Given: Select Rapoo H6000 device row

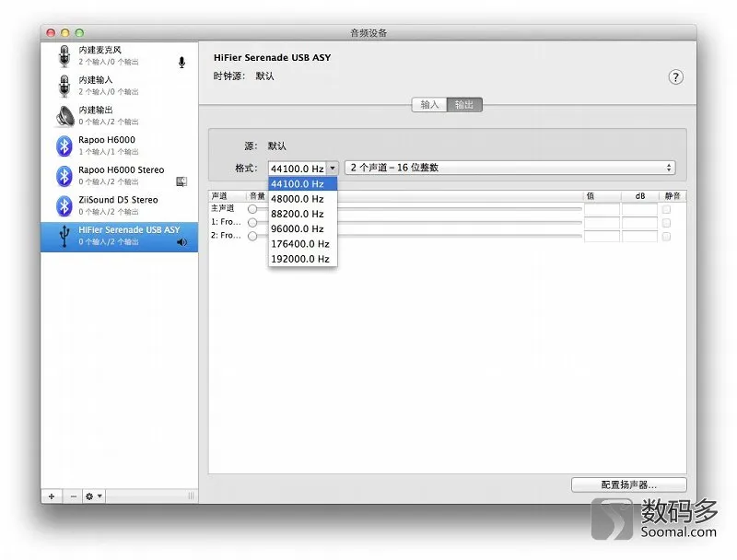Looking at the screenshot, I should pos(120,146).
